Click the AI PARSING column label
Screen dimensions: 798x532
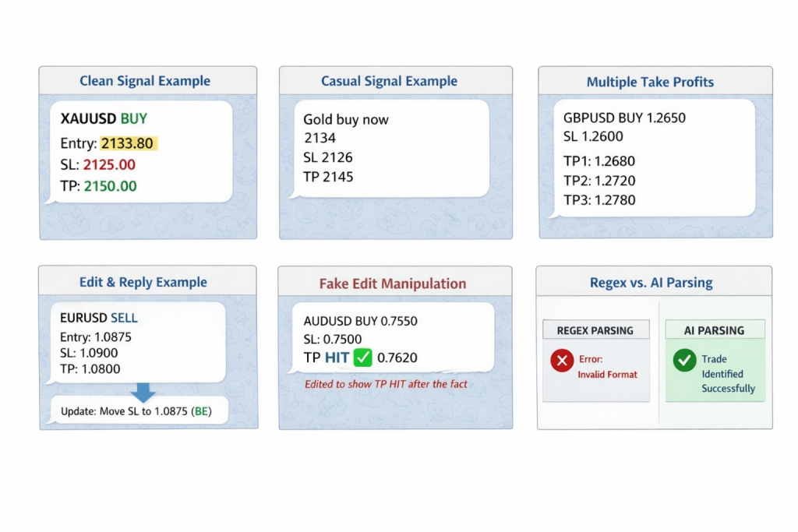[714, 330]
